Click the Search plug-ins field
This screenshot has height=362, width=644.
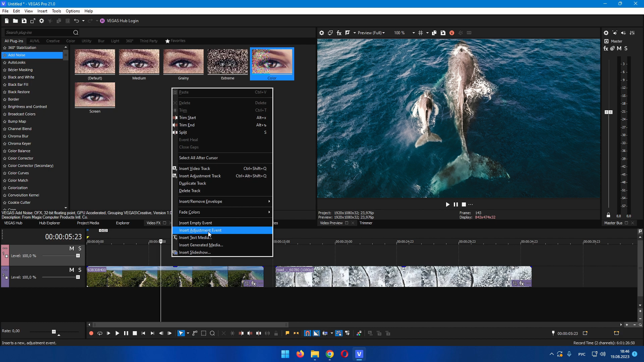point(39,33)
